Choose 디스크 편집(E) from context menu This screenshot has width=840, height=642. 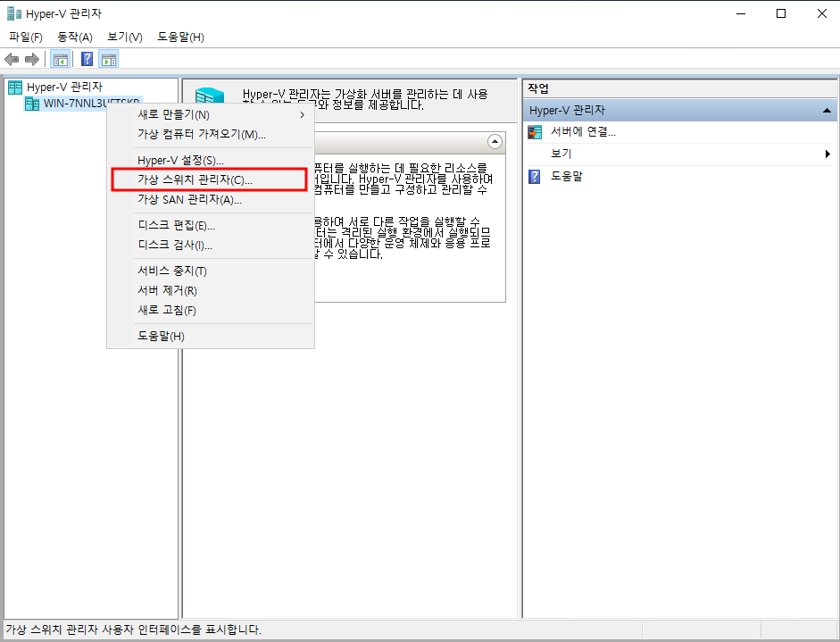(211, 226)
